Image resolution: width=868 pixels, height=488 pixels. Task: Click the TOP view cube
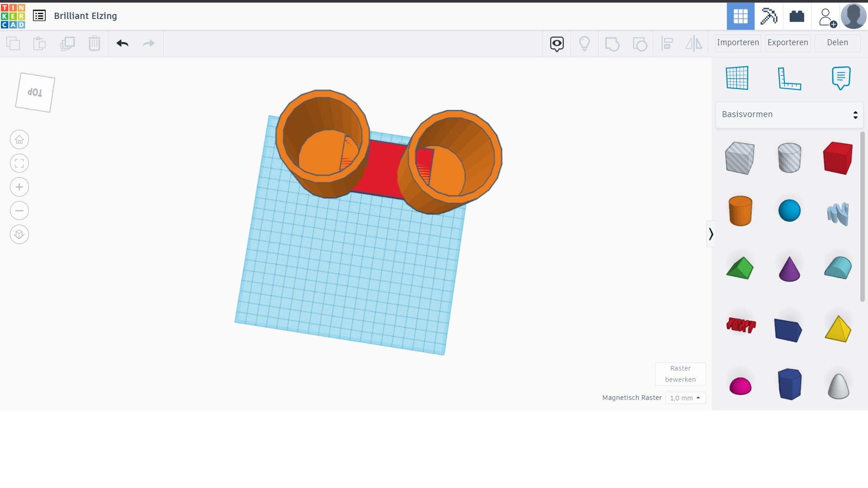(x=35, y=93)
